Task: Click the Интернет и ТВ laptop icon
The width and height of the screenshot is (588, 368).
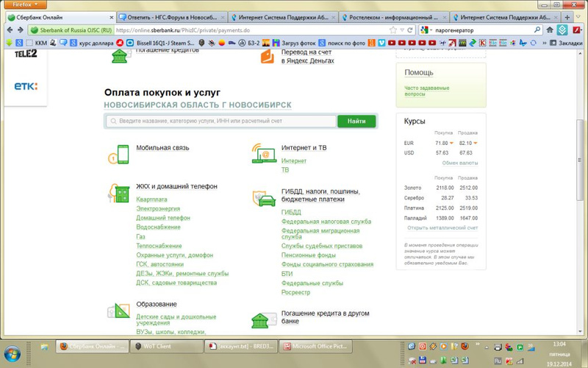Action: (x=262, y=154)
